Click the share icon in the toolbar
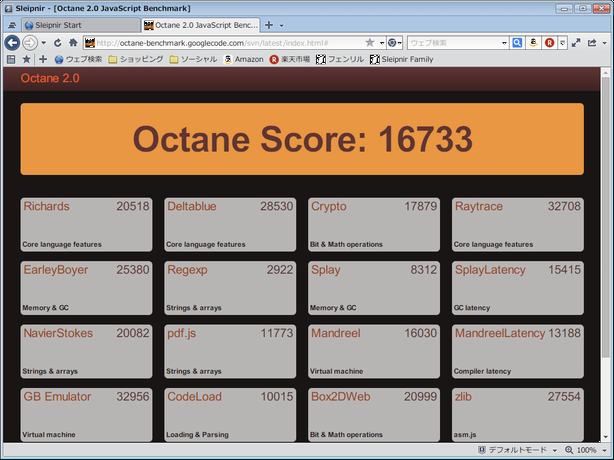Screen dimensions: 614x460 click(592, 43)
